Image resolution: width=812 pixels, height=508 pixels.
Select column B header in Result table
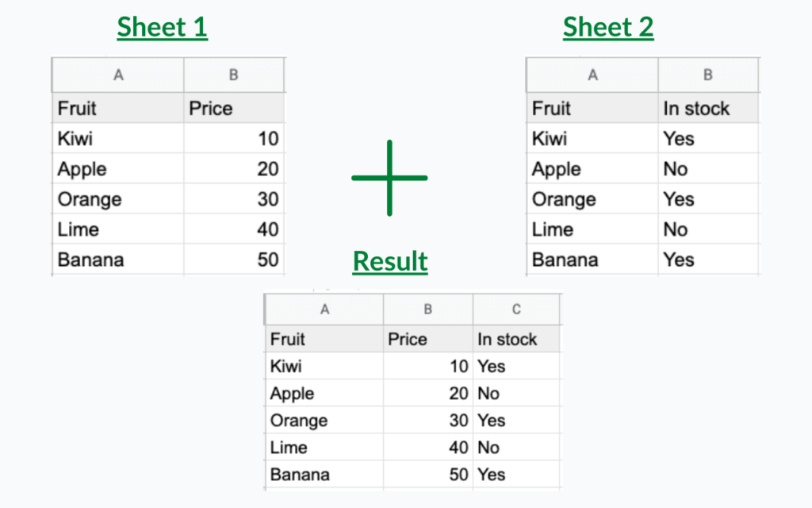(427, 310)
